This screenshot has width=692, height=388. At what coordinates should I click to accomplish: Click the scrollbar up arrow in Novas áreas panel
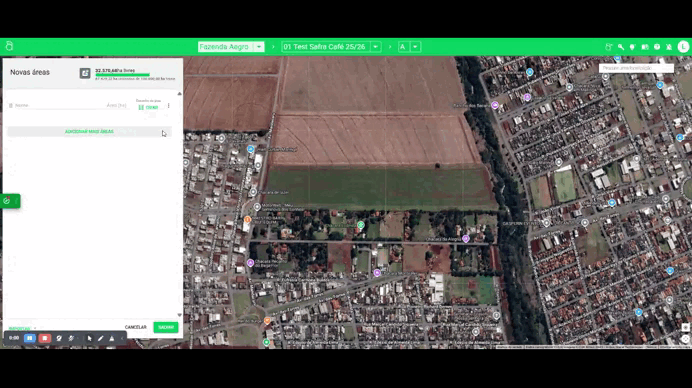(x=179, y=94)
